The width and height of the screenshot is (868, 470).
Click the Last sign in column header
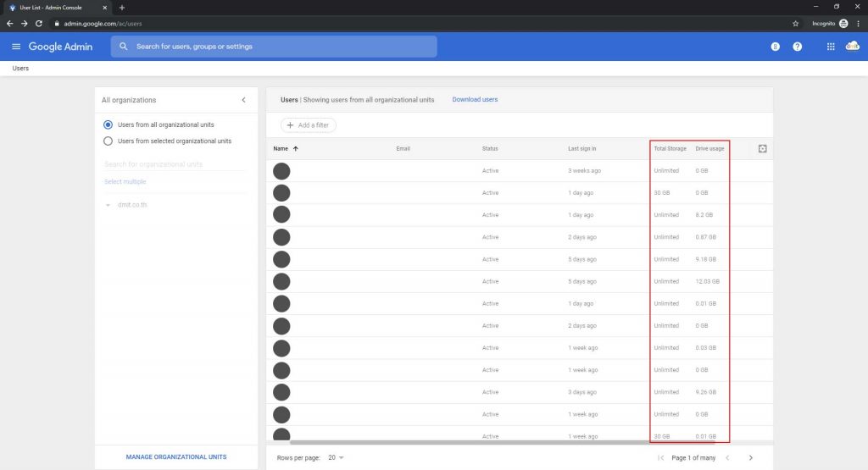pos(581,149)
